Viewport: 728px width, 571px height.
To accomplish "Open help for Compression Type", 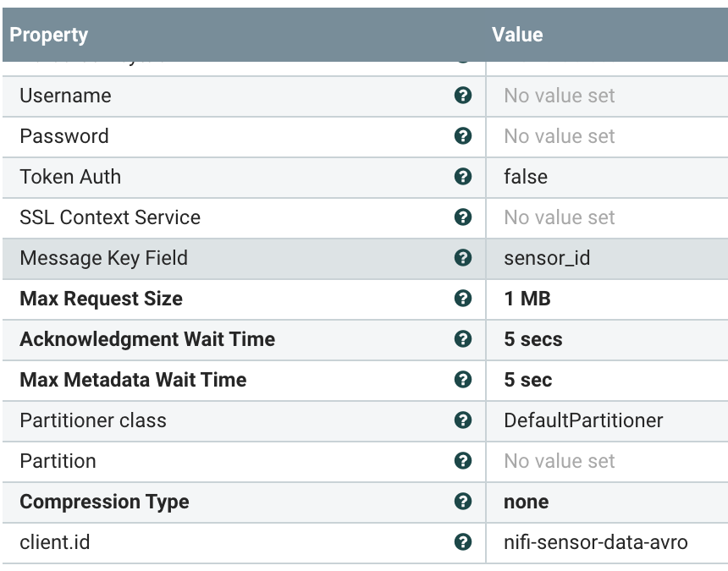I will (x=462, y=502).
